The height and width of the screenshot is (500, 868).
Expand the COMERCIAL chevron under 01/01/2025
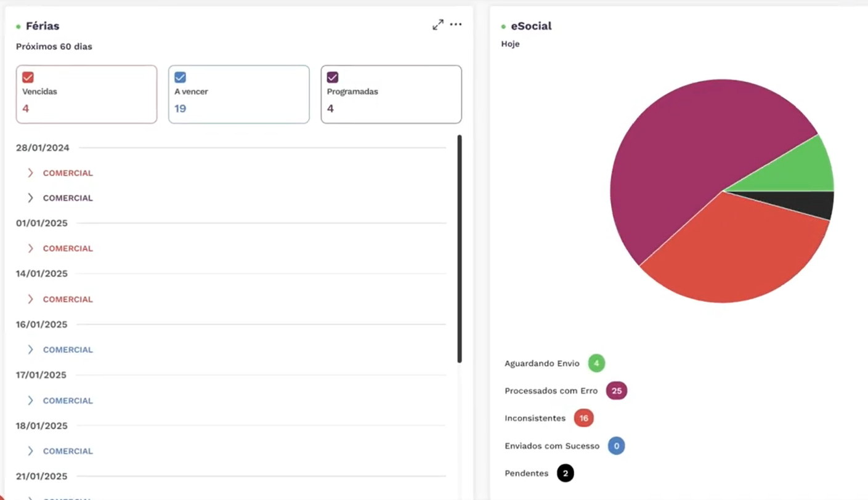click(x=30, y=248)
